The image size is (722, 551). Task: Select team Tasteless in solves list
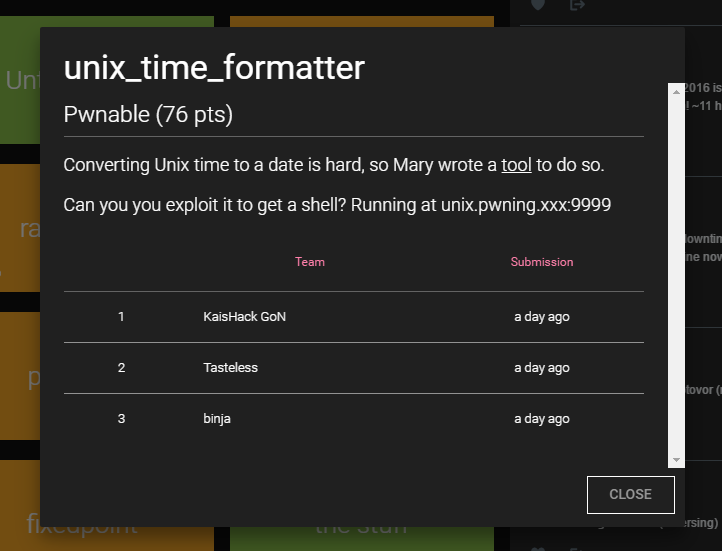tap(230, 368)
